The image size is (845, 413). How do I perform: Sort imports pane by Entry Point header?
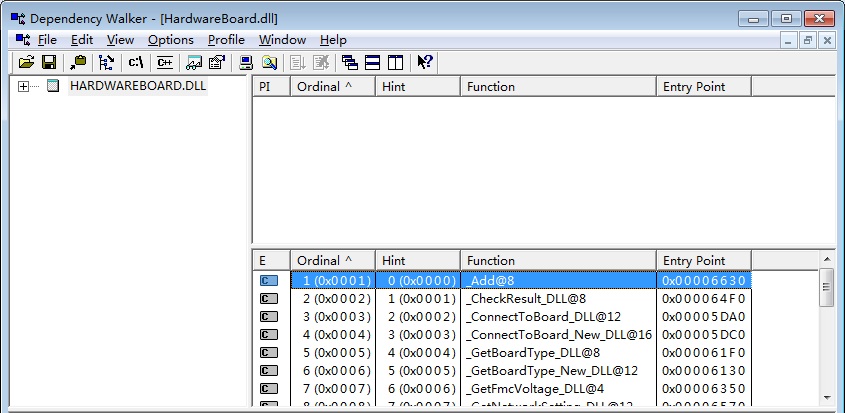(704, 86)
